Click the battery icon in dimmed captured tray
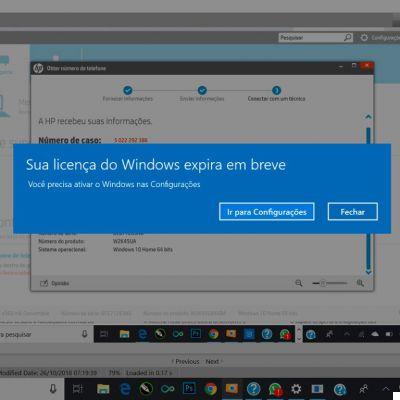The height and width of the screenshot is (400, 400). [x=389, y=334]
